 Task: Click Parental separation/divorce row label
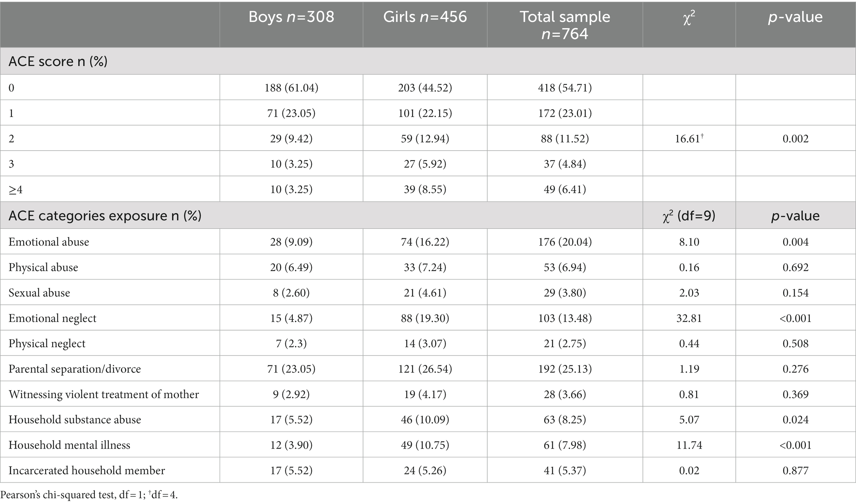tap(75, 369)
